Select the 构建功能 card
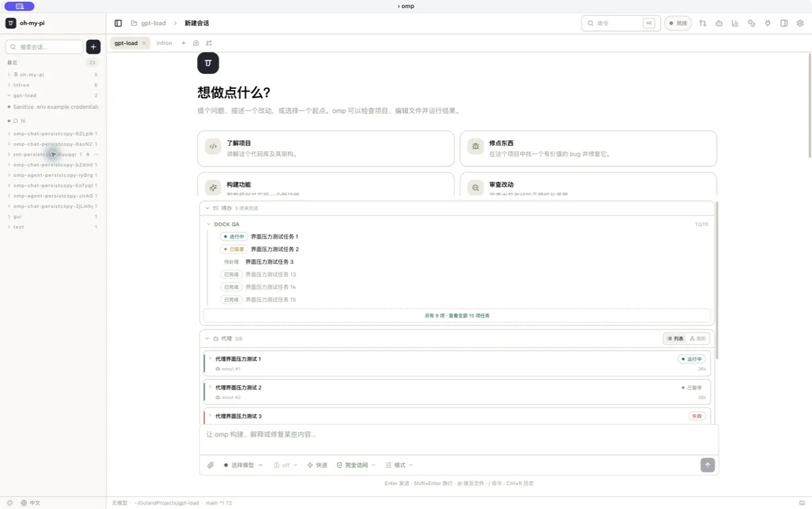 pyautogui.click(x=326, y=184)
